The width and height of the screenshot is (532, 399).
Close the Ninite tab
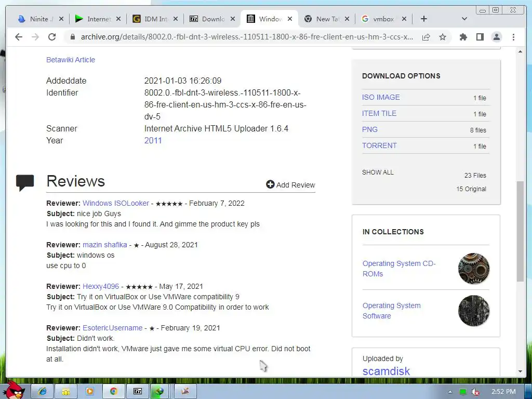pyautogui.click(x=61, y=19)
